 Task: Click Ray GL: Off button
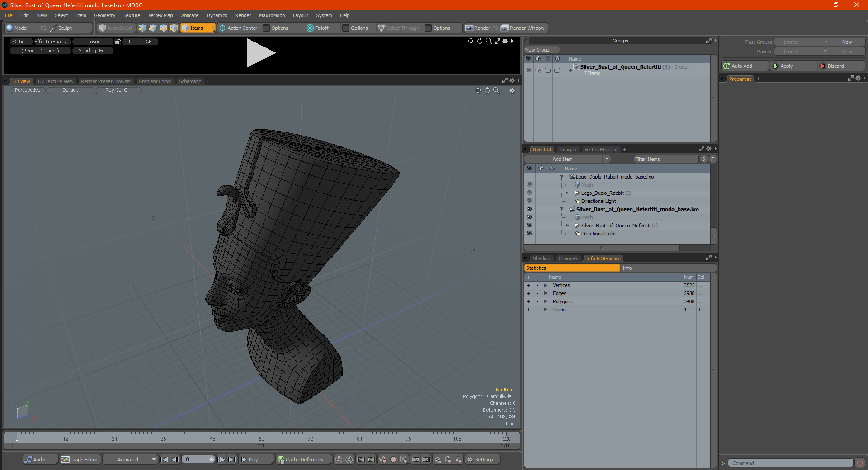click(x=118, y=90)
